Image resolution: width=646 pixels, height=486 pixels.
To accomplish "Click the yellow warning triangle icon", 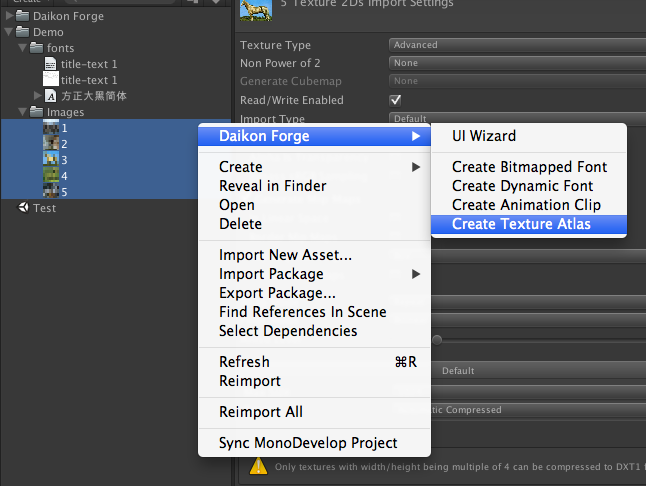I will 258,466.
